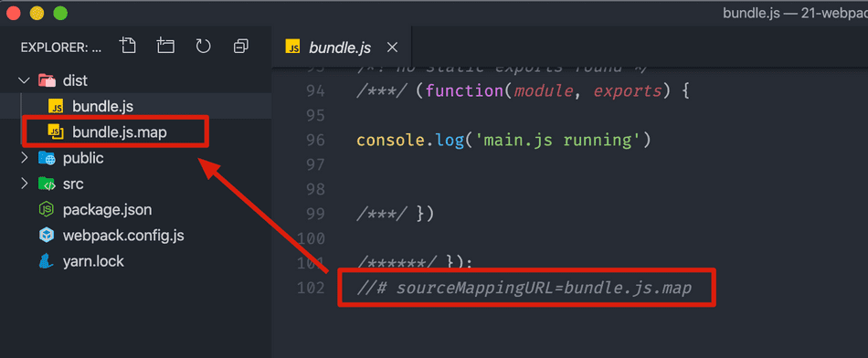Click the sourceMappingURL comment on line 102

pos(524,289)
